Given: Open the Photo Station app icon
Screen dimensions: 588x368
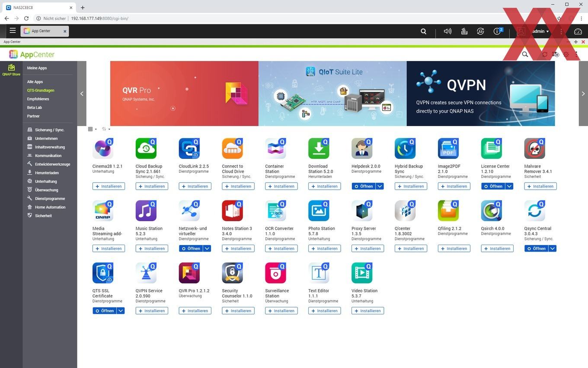Looking at the screenshot, I should (319, 211).
